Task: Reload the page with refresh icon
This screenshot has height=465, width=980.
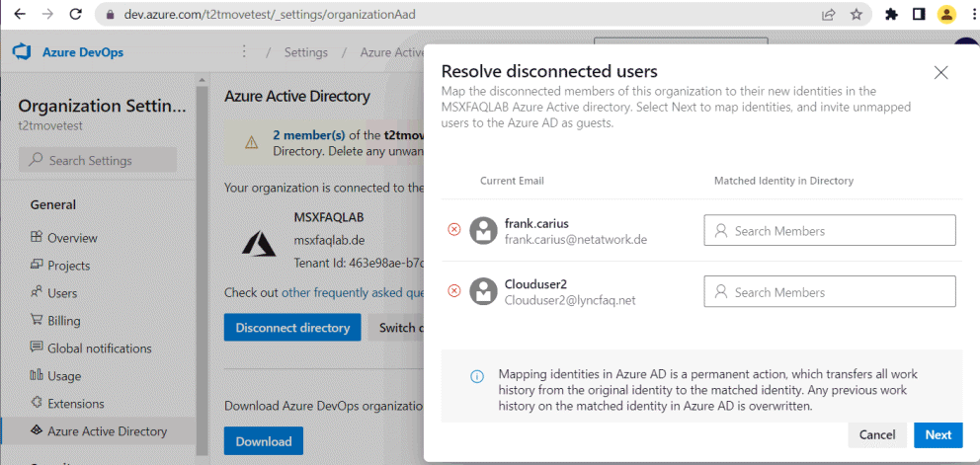Action: pos(76,15)
